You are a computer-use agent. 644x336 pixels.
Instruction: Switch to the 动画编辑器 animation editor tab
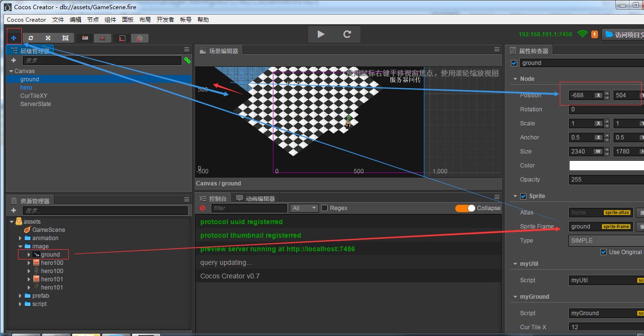pyautogui.click(x=255, y=199)
